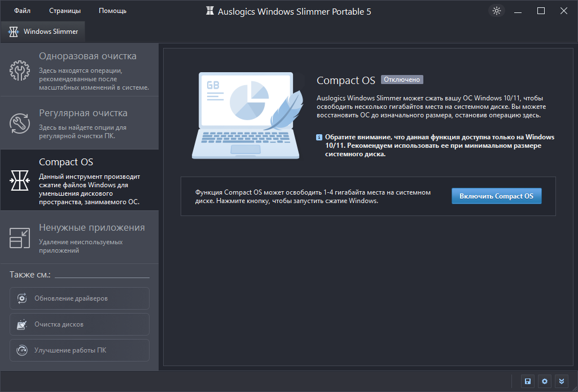Toggle light/dark theme sun button
The height and width of the screenshot is (392, 578).
tap(496, 11)
